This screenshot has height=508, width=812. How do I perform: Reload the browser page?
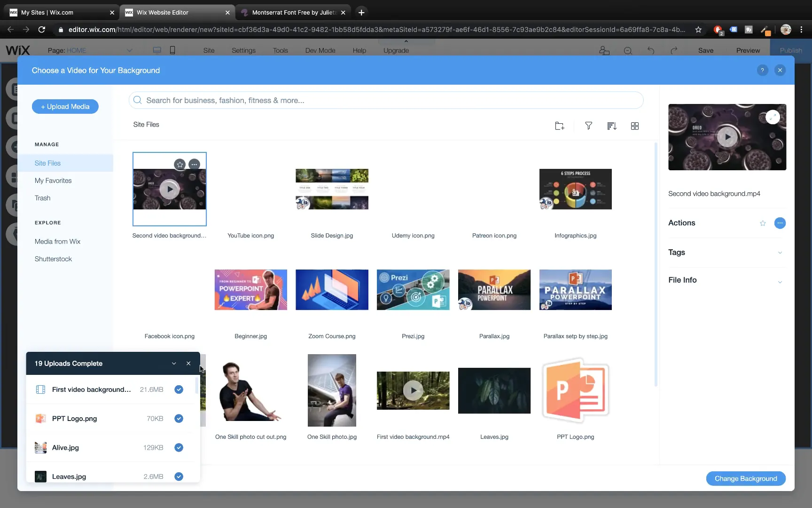(42, 30)
